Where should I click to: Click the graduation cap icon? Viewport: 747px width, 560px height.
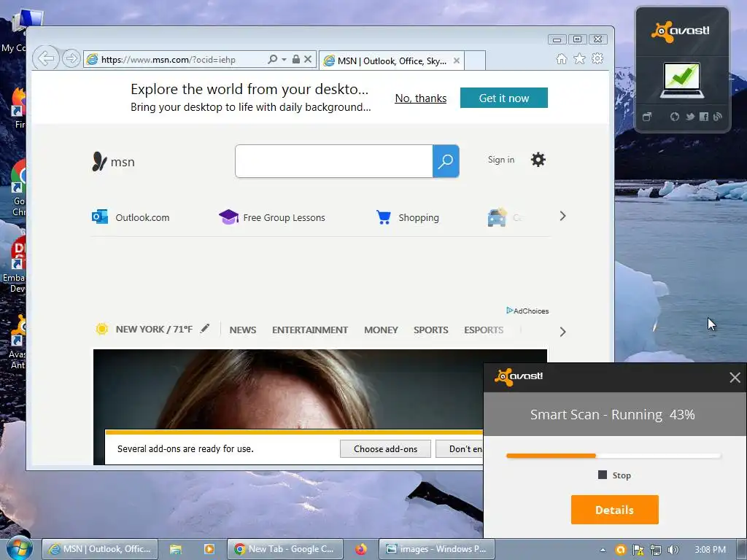pyautogui.click(x=228, y=217)
